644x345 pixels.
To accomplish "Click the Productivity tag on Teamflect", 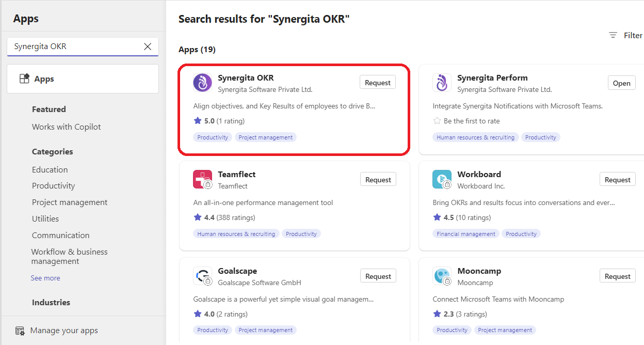I will point(301,234).
